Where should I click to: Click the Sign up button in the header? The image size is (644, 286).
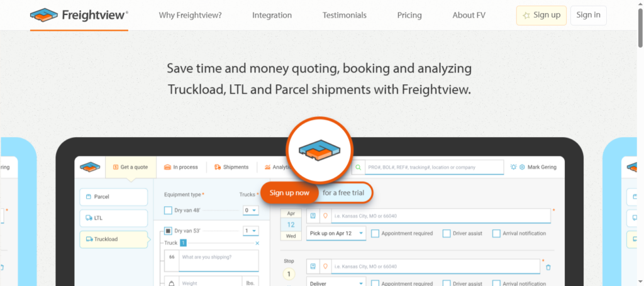point(541,16)
